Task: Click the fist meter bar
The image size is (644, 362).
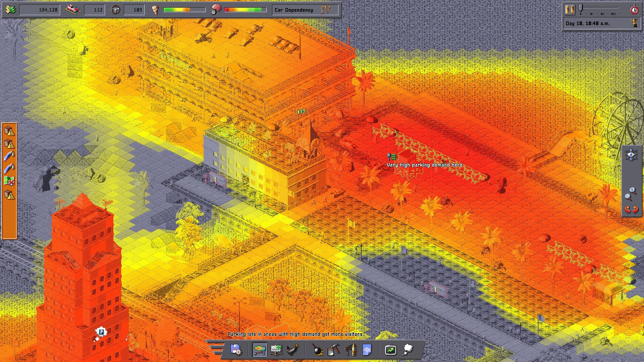Action: (x=184, y=10)
